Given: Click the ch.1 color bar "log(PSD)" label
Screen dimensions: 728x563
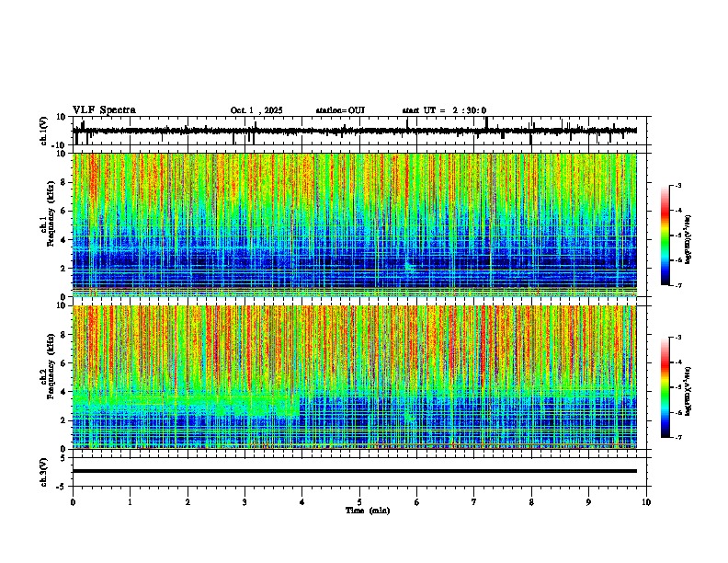Looking at the screenshot, I should pyautogui.click(x=688, y=240).
